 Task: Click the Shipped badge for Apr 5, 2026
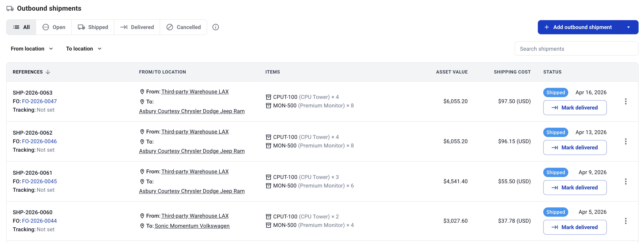tap(555, 212)
